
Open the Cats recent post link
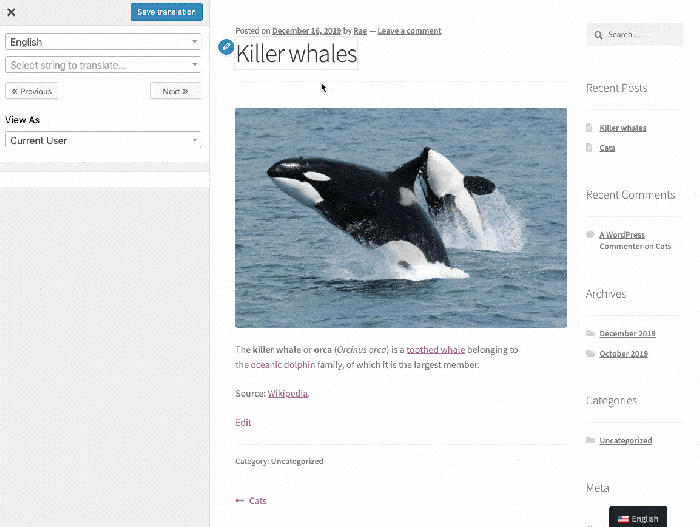point(607,148)
